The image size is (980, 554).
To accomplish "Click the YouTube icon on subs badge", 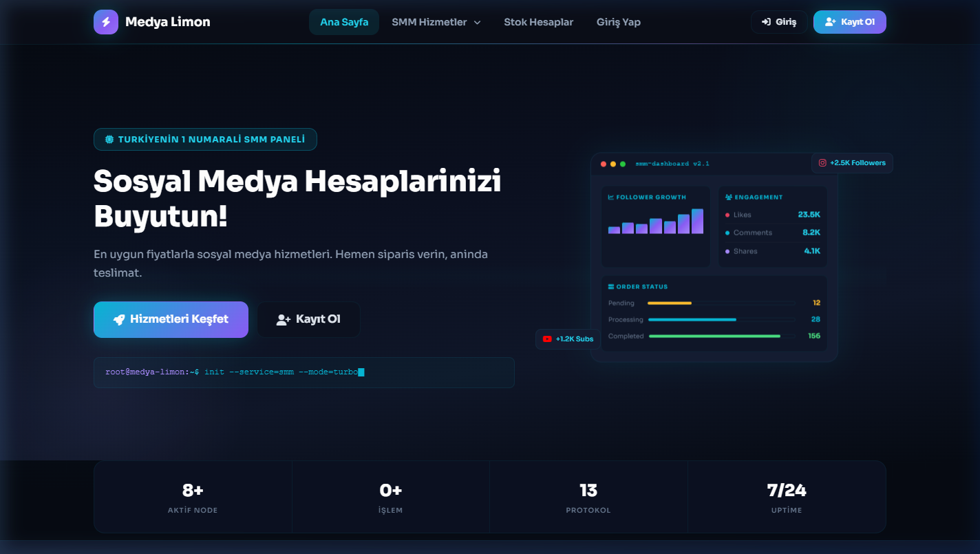I will pyautogui.click(x=547, y=339).
